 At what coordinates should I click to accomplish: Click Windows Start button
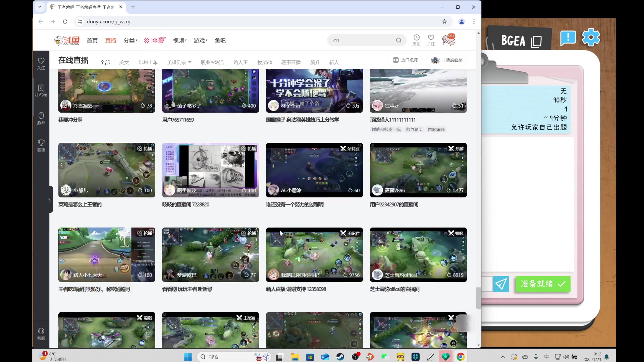coord(188,357)
